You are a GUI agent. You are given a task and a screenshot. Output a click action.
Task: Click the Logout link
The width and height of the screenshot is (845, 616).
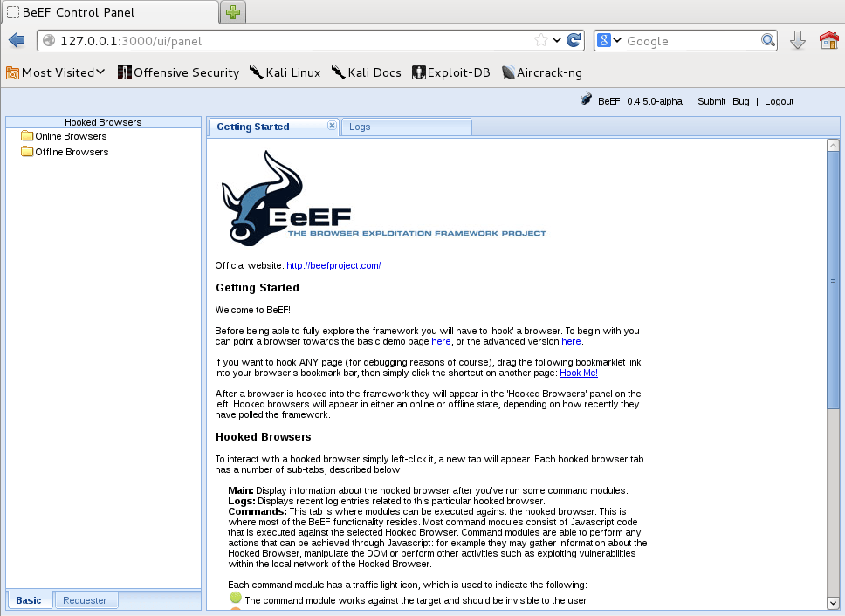(780, 101)
